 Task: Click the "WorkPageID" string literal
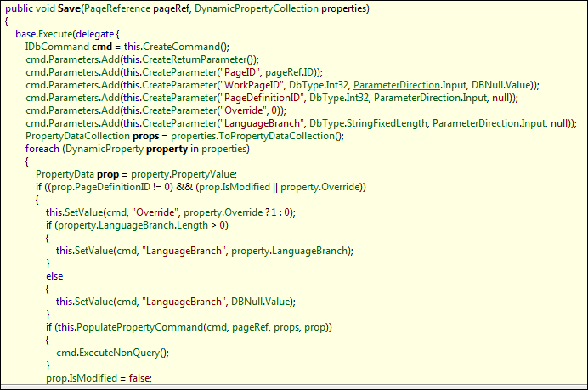click(x=252, y=85)
